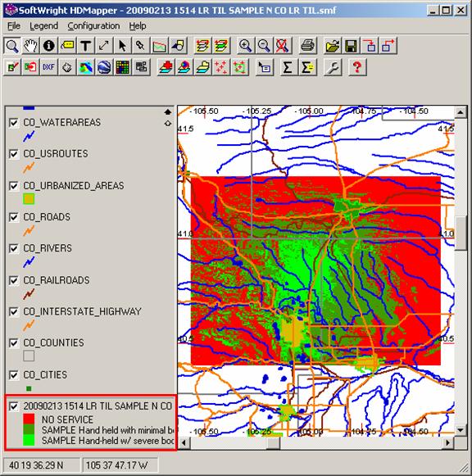472x476 pixels.
Task: Click the red cross add layer icon
Action: [x=166, y=67]
